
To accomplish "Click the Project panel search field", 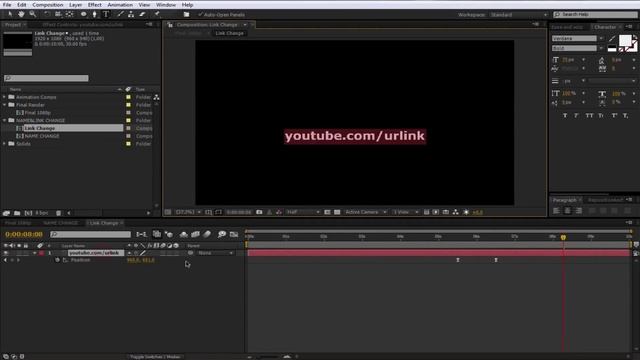I will 46,78.
